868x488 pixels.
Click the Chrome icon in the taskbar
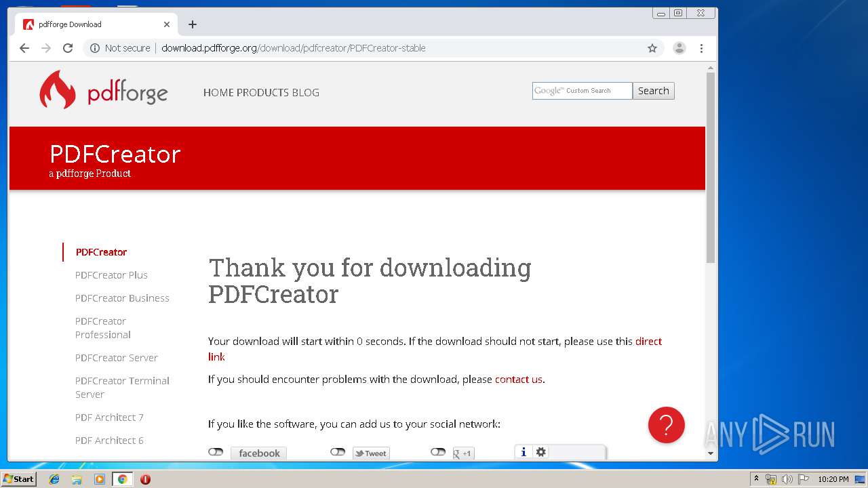[x=122, y=479]
